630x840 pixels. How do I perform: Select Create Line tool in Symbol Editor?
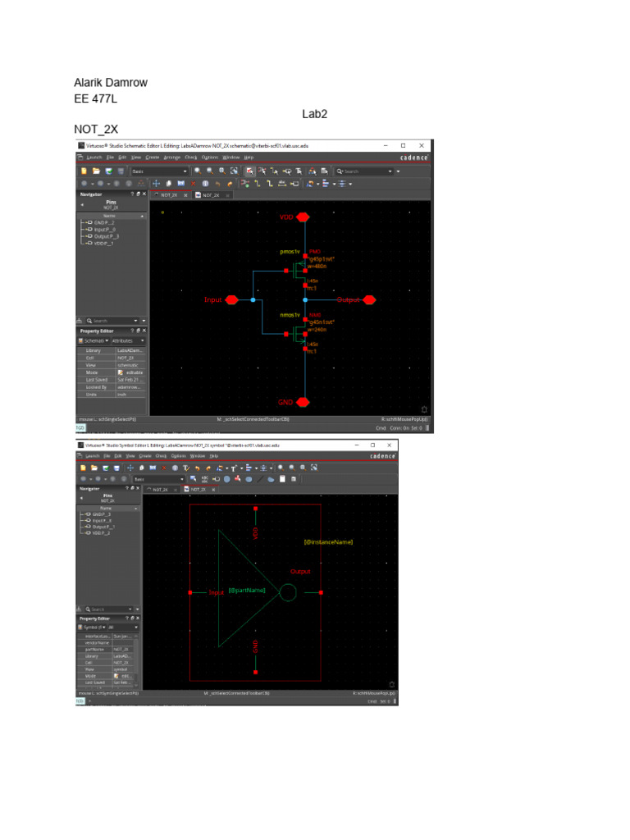pos(260,479)
